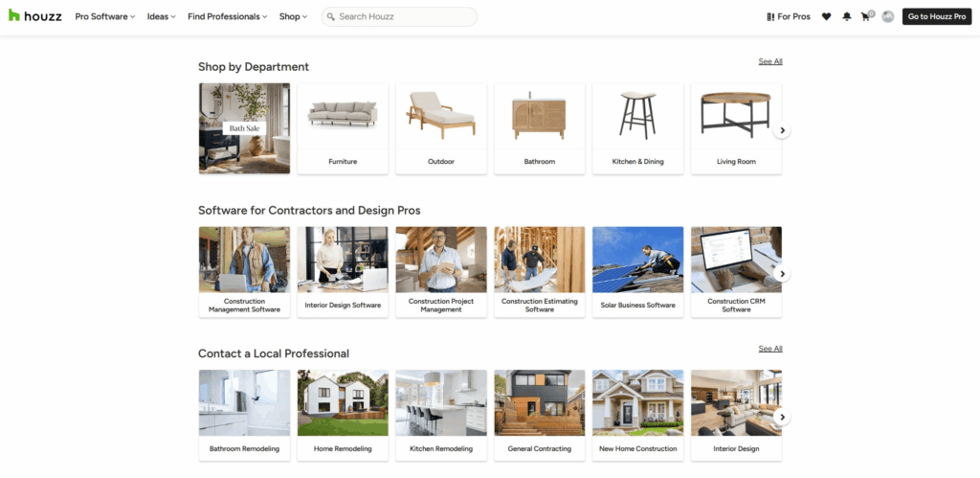Click the search magnifier icon
The height and width of the screenshot is (478, 980).
point(330,16)
